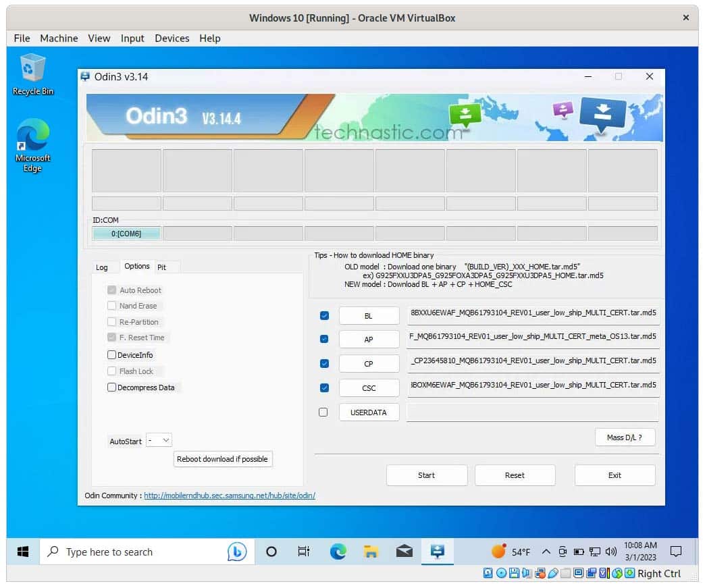705x588 pixels.
Task: Switch to the Pit tab
Action: (161, 267)
